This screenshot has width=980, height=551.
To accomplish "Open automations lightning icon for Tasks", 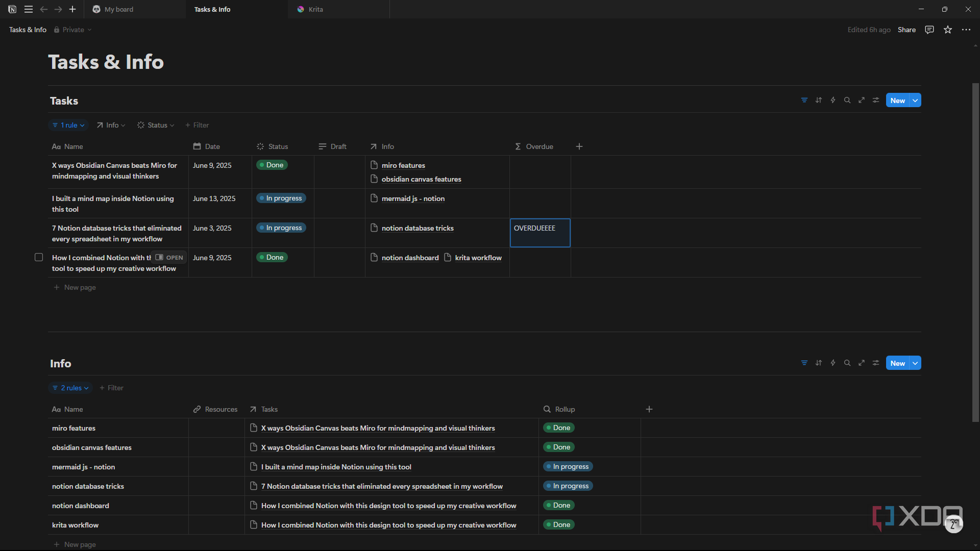I will pyautogui.click(x=833, y=101).
